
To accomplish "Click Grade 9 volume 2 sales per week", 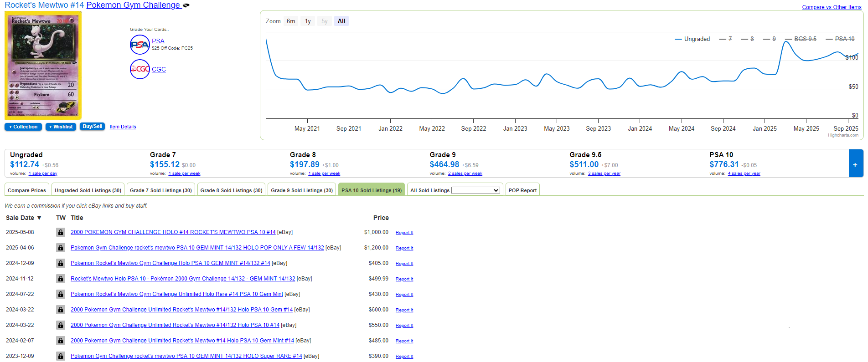I will (465, 173).
